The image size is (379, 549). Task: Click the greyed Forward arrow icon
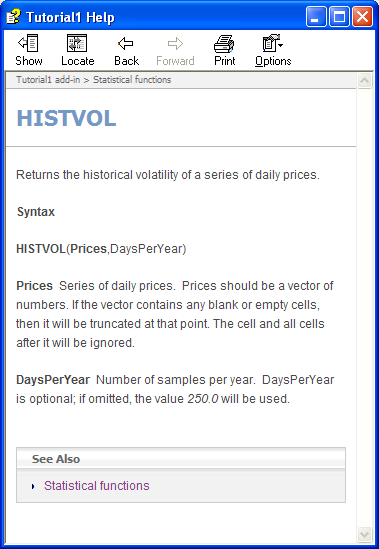(175, 43)
